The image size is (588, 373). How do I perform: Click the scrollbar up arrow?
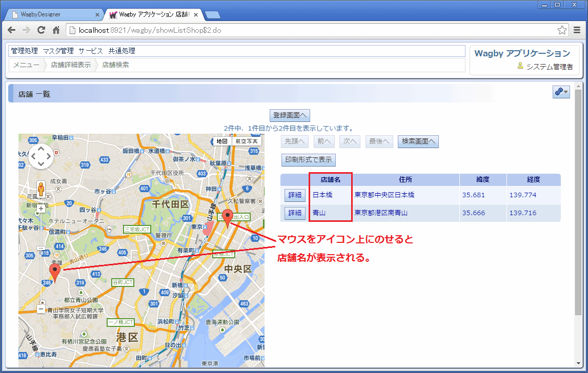(x=578, y=86)
